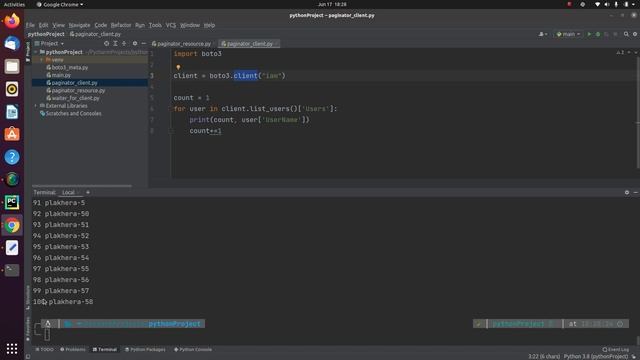
Task: Open the Project view dropdown
Action: tap(49, 43)
